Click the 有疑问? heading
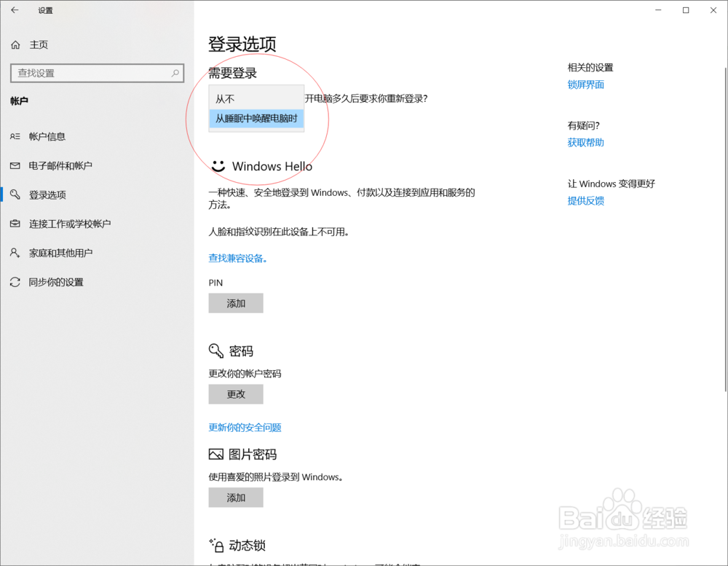Screen dimensions: 728x566 coord(584,125)
